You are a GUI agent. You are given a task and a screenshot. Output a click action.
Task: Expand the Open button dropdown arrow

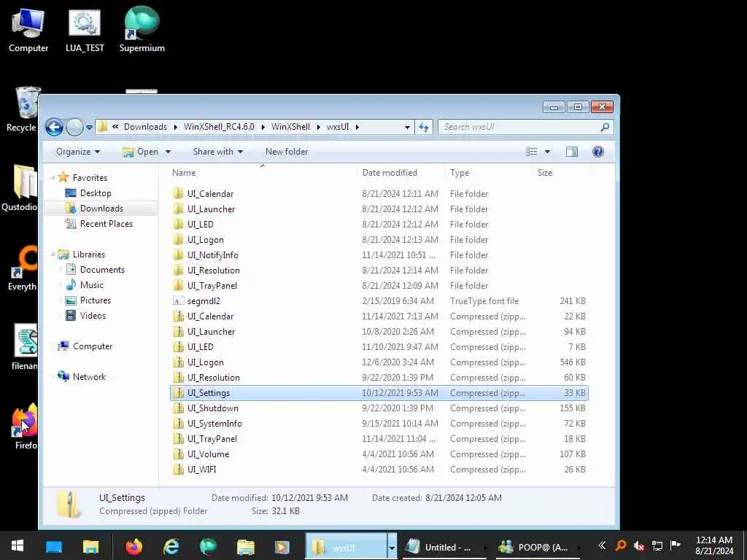168,152
